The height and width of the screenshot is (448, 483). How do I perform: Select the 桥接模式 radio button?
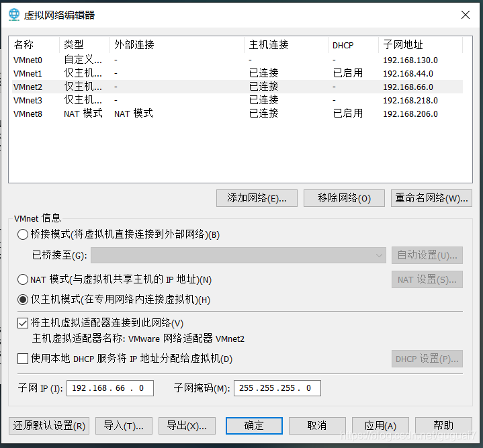coord(23,234)
